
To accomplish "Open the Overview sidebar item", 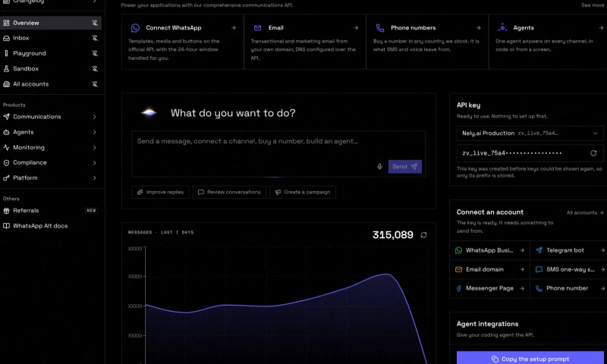I will 51,23.
